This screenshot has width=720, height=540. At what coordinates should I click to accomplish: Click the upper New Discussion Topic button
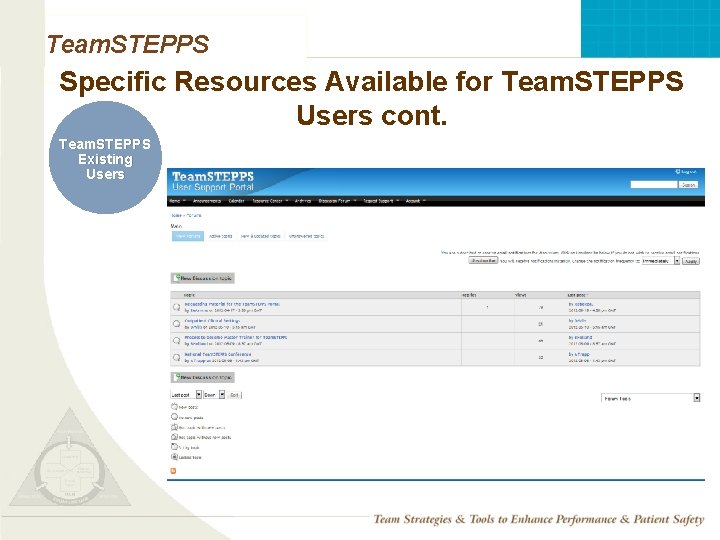pos(202,278)
